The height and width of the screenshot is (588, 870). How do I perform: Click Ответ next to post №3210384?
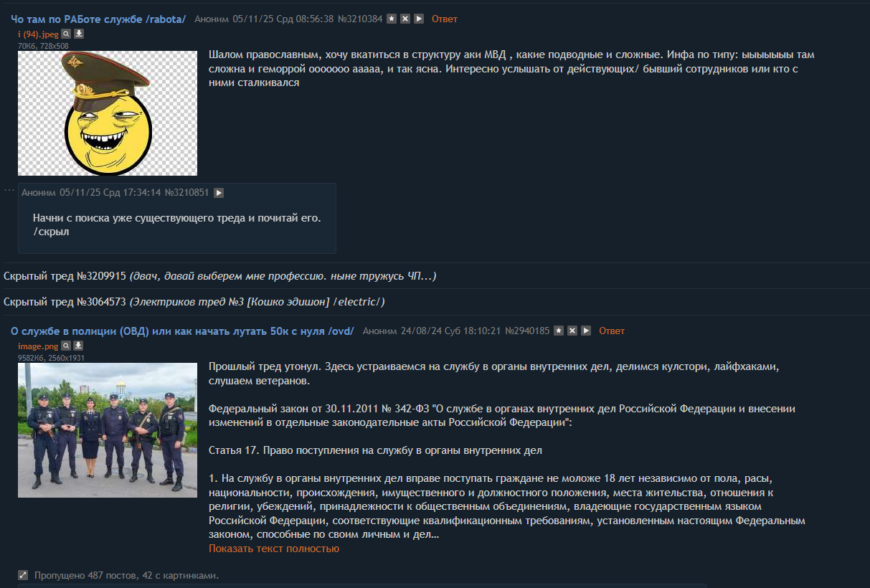445,19
